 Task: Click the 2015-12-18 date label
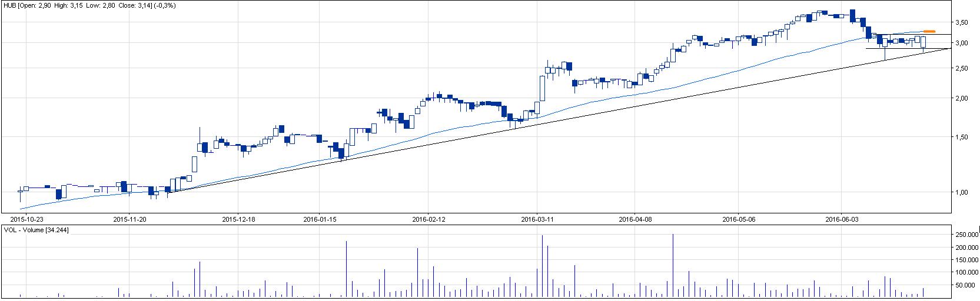coord(238,219)
